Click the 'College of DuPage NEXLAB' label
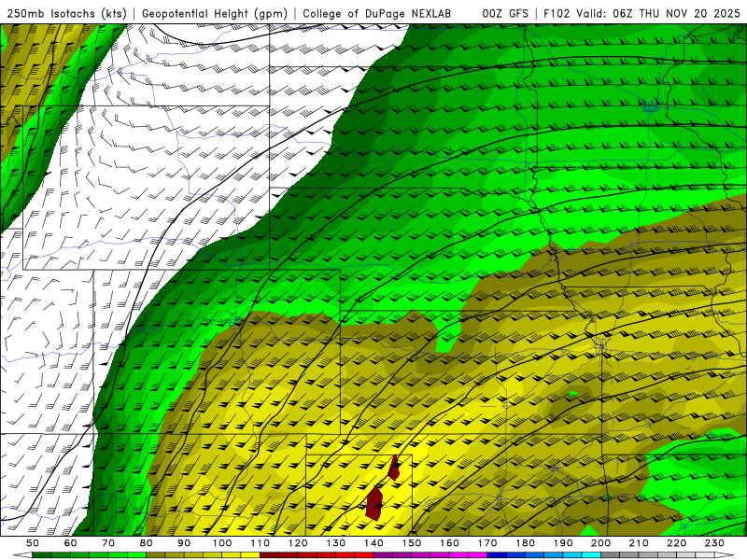The width and height of the screenshot is (747, 560). click(377, 13)
